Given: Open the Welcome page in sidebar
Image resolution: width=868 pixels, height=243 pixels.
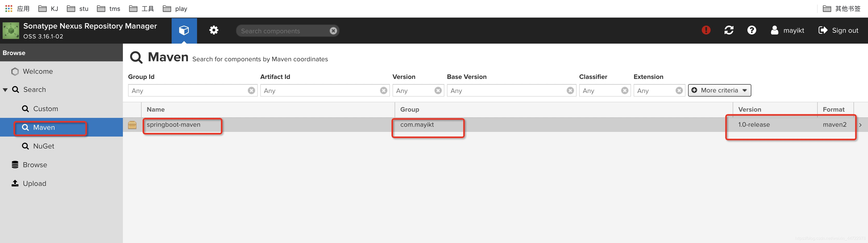Looking at the screenshot, I should (38, 72).
